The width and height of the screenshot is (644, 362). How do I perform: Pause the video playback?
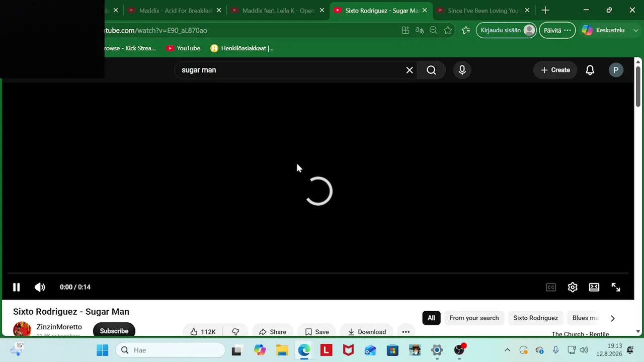[16, 287]
